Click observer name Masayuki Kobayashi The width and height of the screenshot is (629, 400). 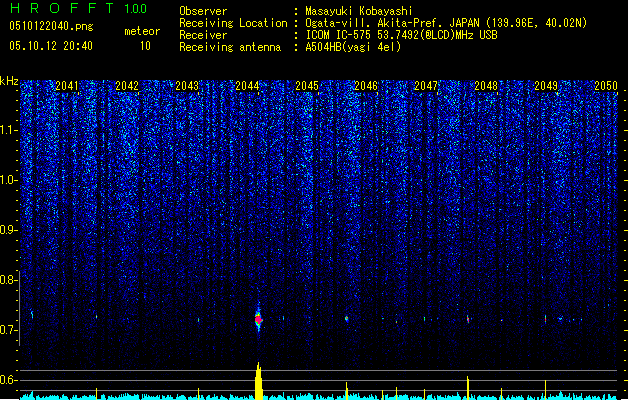coord(359,11)
